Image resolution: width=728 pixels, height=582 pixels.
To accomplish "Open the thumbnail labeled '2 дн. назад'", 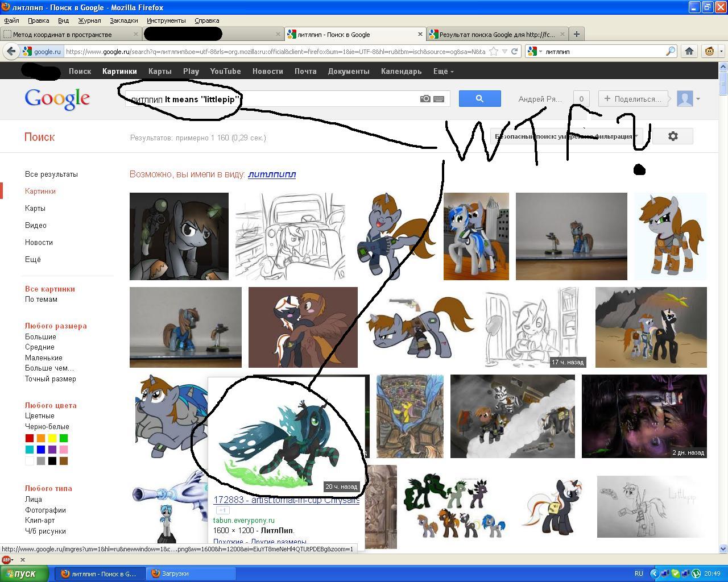I will [x=644, y=416].
